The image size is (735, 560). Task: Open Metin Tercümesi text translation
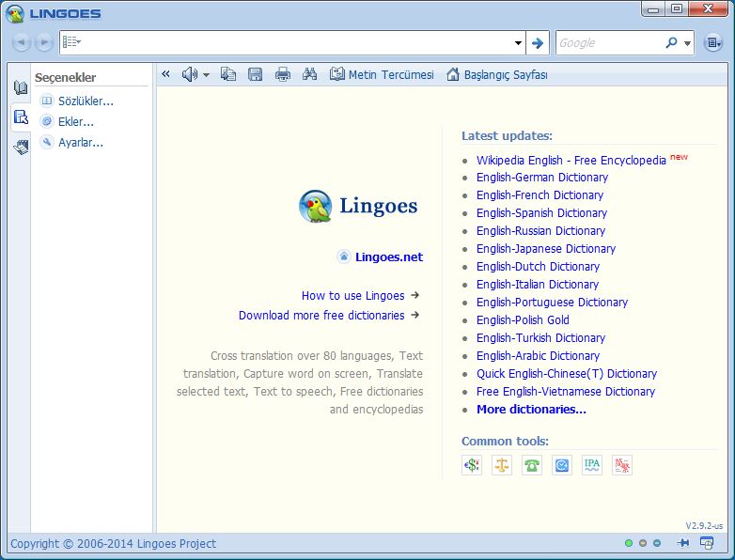(382, 74)
